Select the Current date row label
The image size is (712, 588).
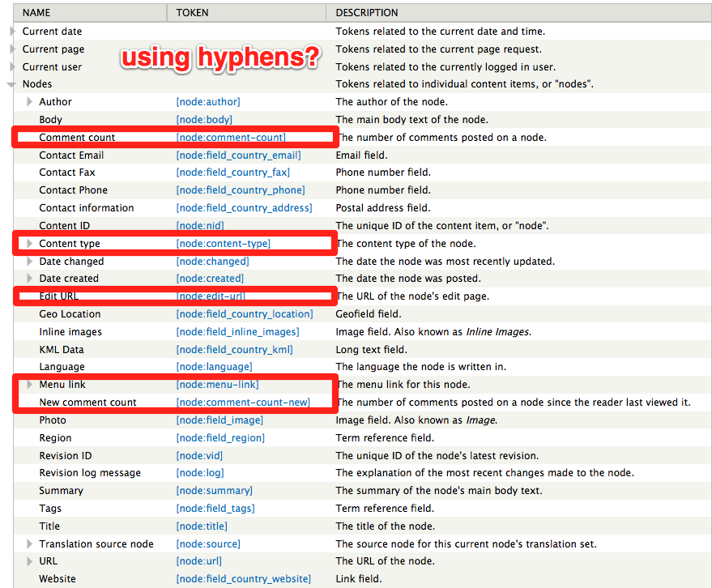pos(52,32)
